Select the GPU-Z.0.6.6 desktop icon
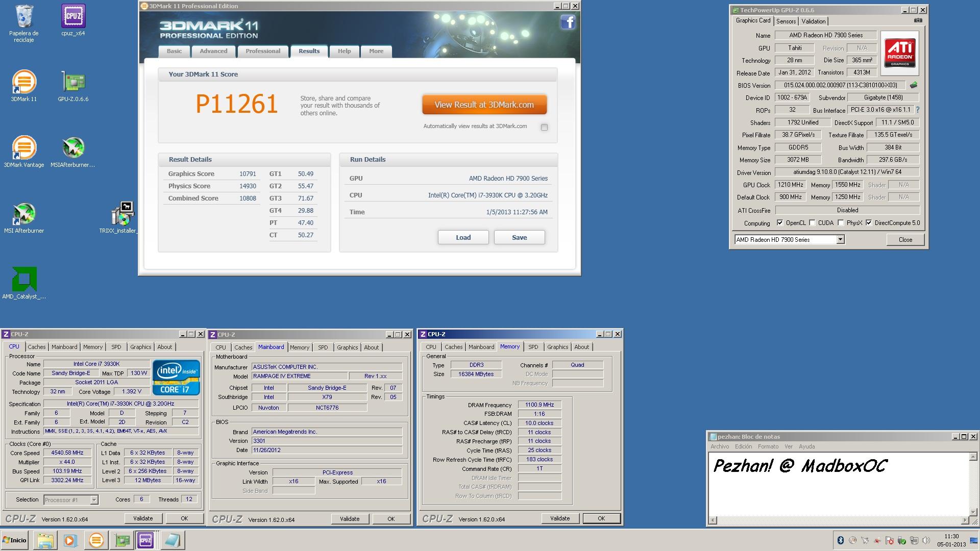The height and width of the screenshot is (551, 980). click(73, 86)
